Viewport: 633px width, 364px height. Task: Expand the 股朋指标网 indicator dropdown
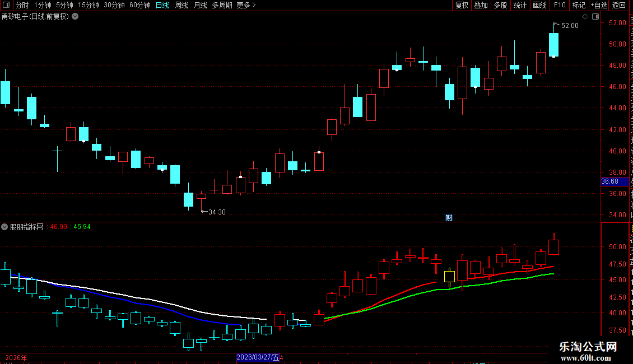tap(4, 227)
